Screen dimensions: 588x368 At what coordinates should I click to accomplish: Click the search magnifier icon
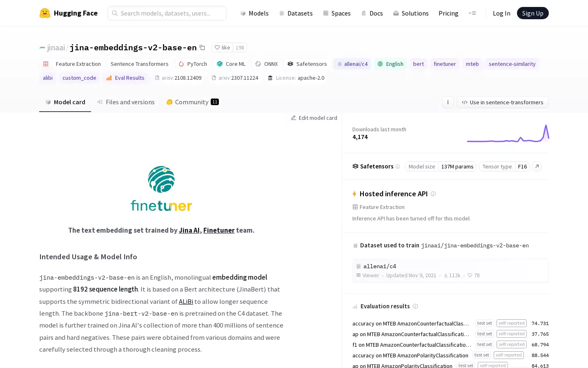pyautogui.click(x=115, y=13)
